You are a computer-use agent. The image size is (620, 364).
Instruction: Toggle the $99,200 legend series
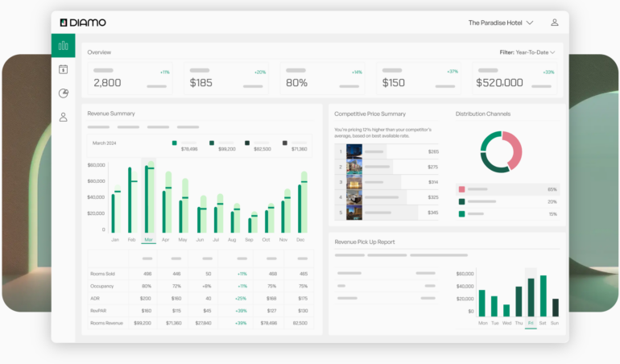[212, 143]
